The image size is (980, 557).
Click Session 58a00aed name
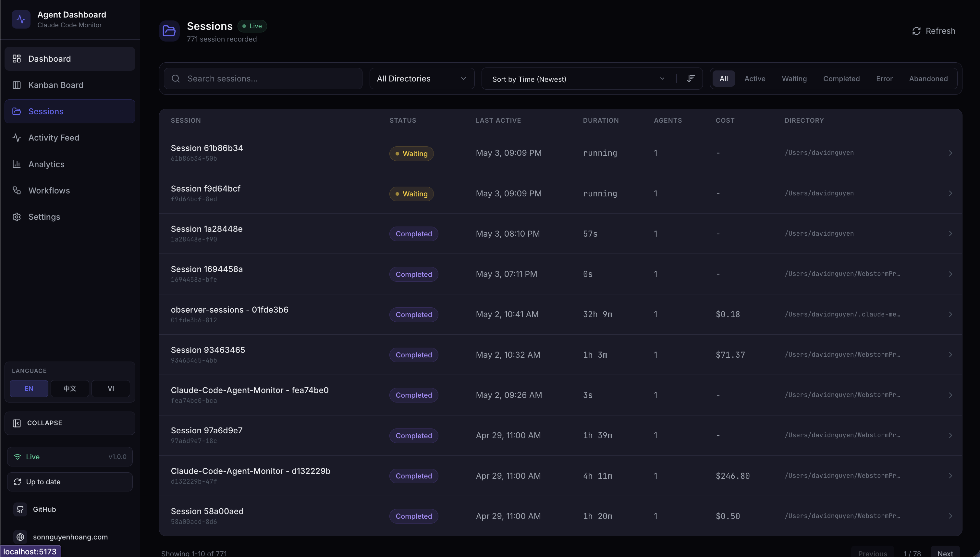[x=207, y=511]
